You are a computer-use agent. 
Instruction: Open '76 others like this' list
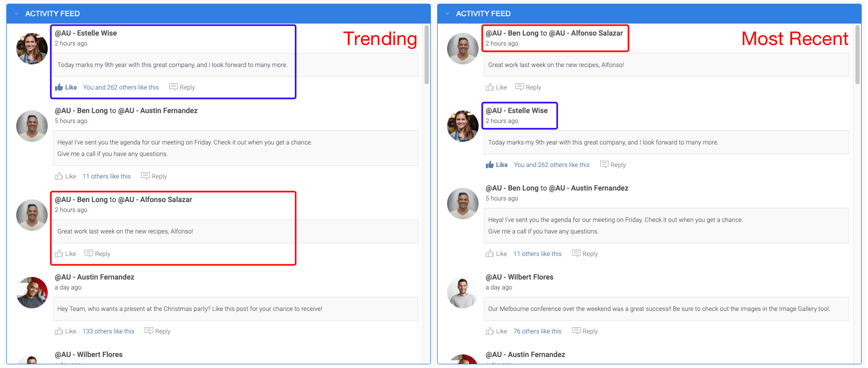coord(537,331)
